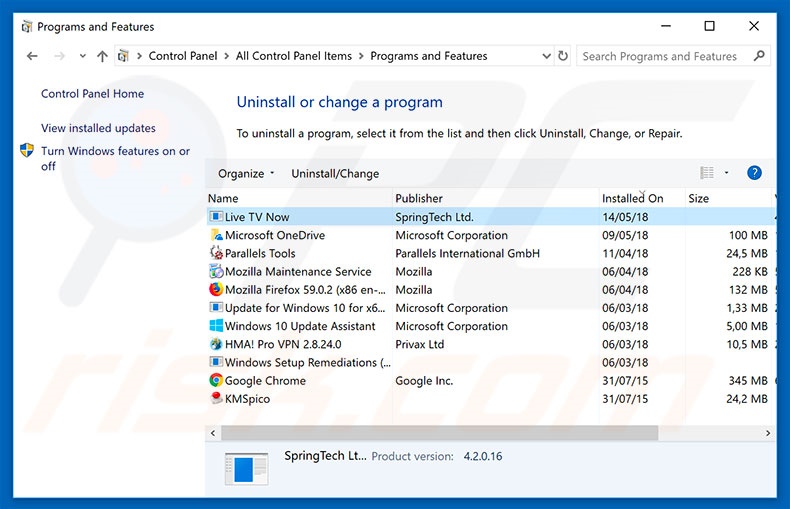
Task: Go up one level with Up arrow
Action: click(x=102, y=56)
